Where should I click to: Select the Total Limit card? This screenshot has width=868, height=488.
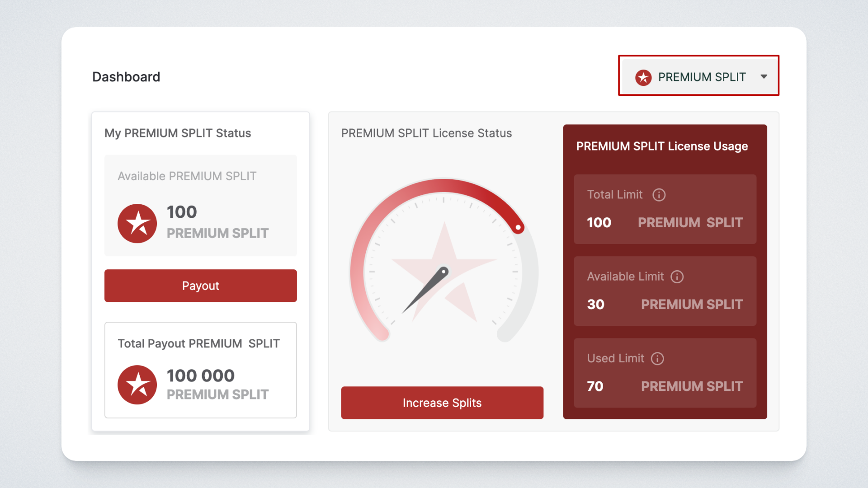pos(665,209)
